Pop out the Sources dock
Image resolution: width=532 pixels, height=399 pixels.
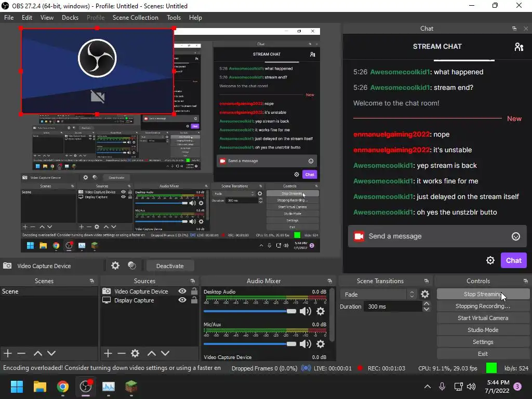[x=193, y=281]
